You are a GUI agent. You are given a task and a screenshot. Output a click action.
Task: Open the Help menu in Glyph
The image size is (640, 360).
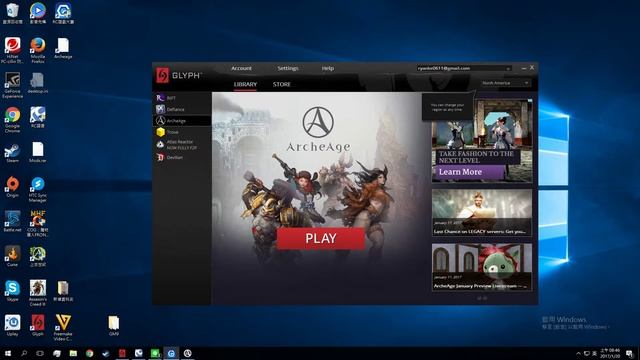[328, 68]
